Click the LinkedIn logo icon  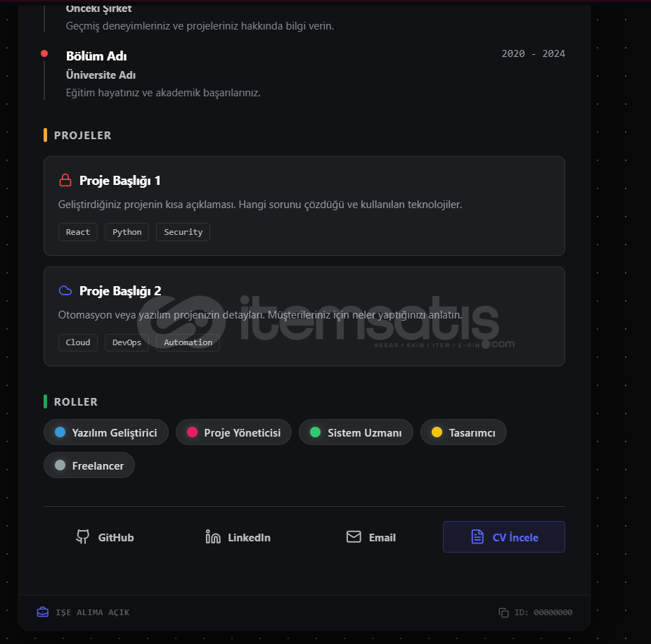coord(213,537)
